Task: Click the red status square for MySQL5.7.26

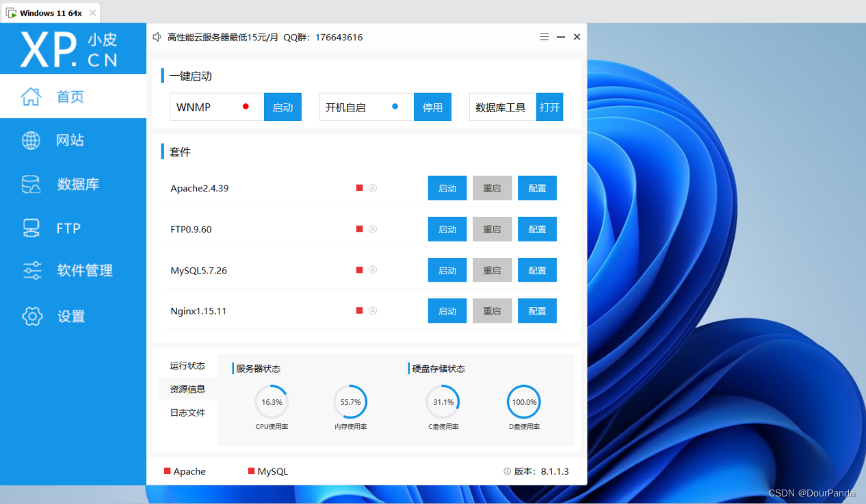Action: coord(359,270)
